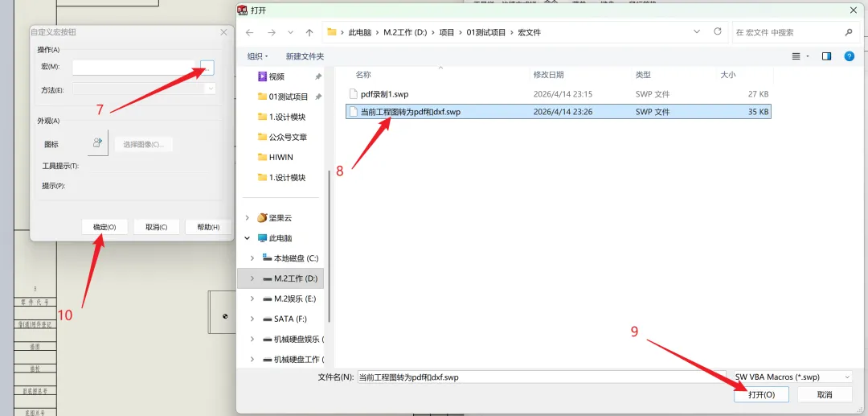Click the folder icon in address bar
This screenshot has height=416, width=868.
[x=332, y=32]
